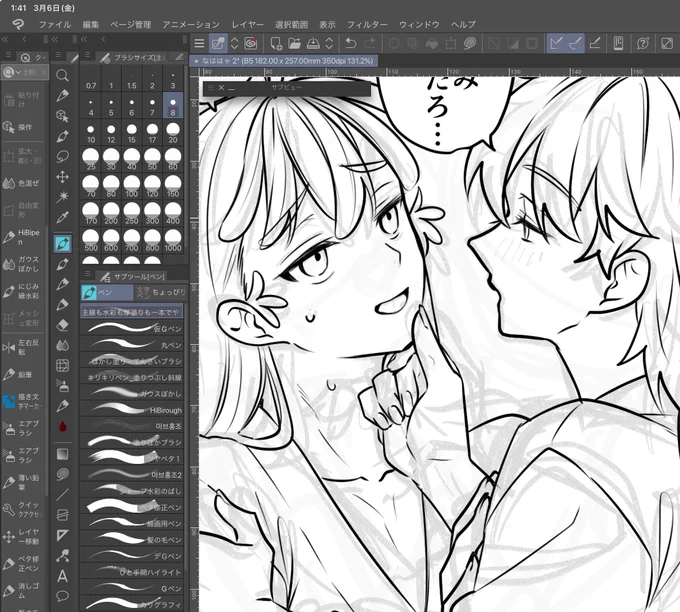Open file using folder icon
This screenshot has height=612, width=680.
pos(294,43)
